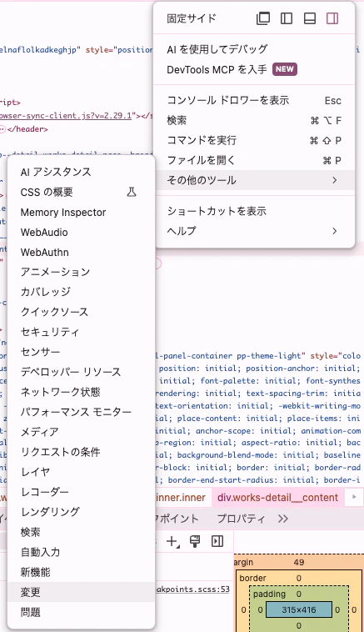This screenshot has height=632, width=364.
Task: Open センサー tool
Action: pyautogui.click(x=81, y=352)
